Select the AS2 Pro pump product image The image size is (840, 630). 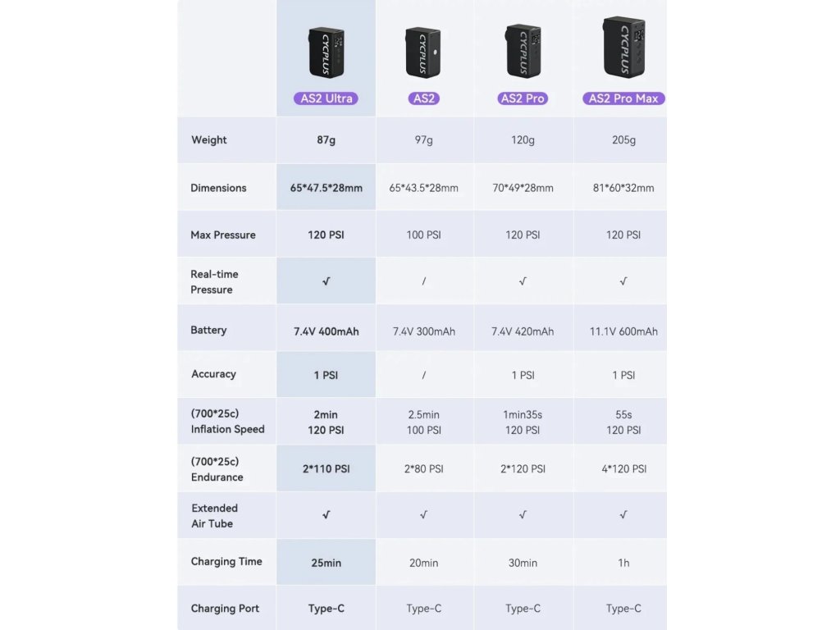pos(523,52)
